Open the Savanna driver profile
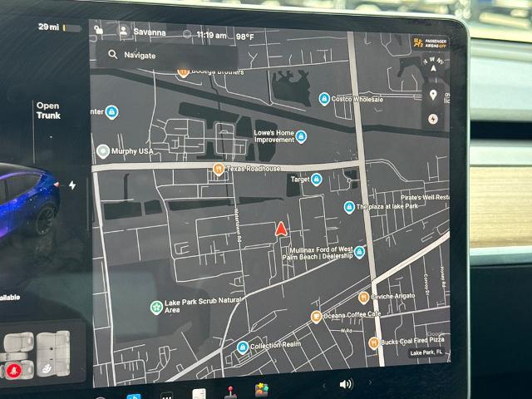The image size is (532, 399). pyautogui.click(x=142, y=32)
